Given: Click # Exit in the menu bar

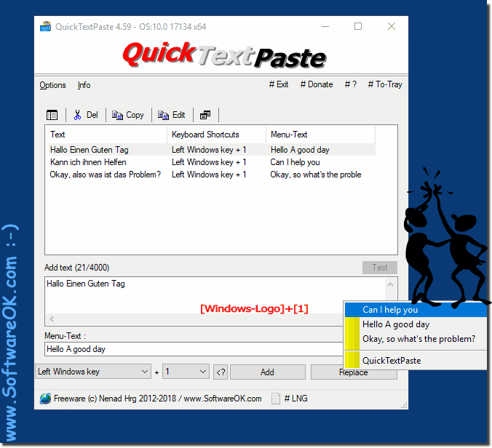Looking at the screenshot, I should click(x=279, y=84).
